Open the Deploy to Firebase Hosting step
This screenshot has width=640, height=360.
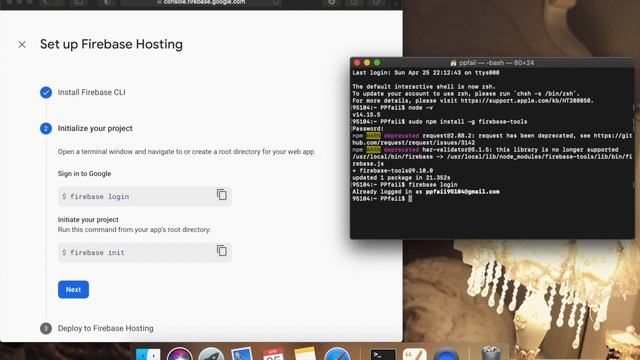click(105, 328)
